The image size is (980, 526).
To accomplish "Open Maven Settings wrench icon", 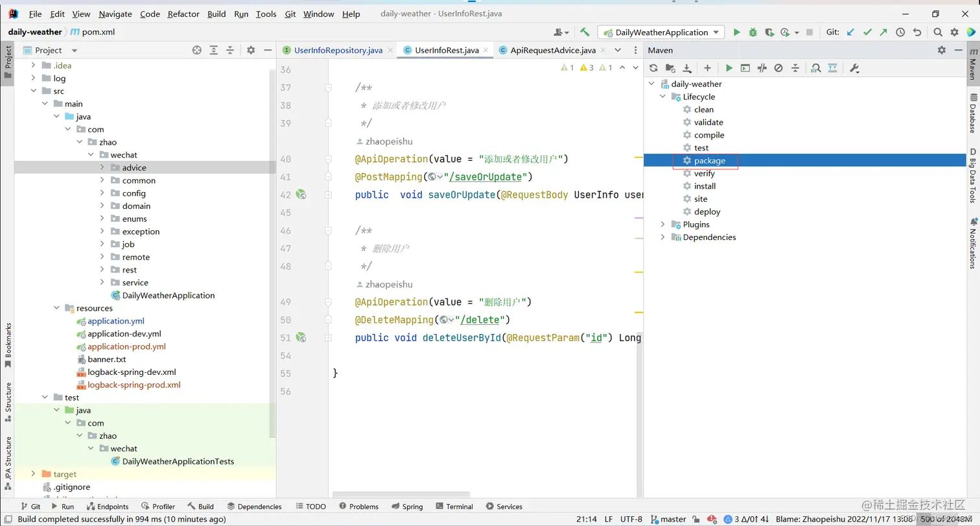I will (x=854, y=68).
